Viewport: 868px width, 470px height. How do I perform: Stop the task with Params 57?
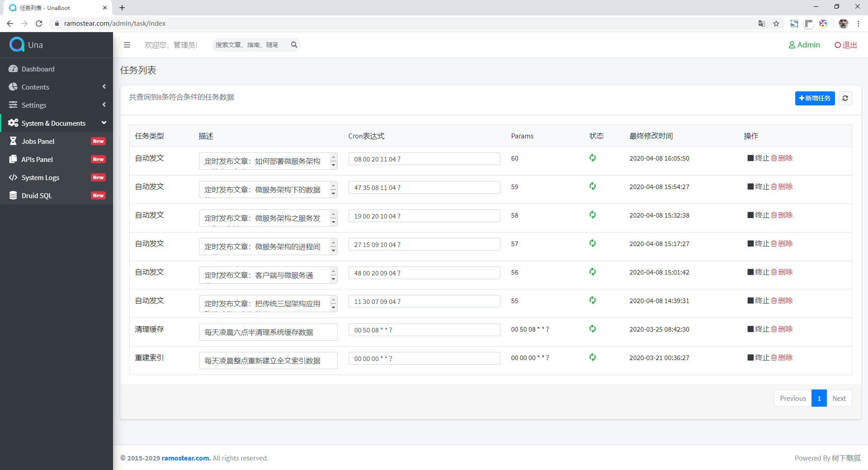coord(758,243)
